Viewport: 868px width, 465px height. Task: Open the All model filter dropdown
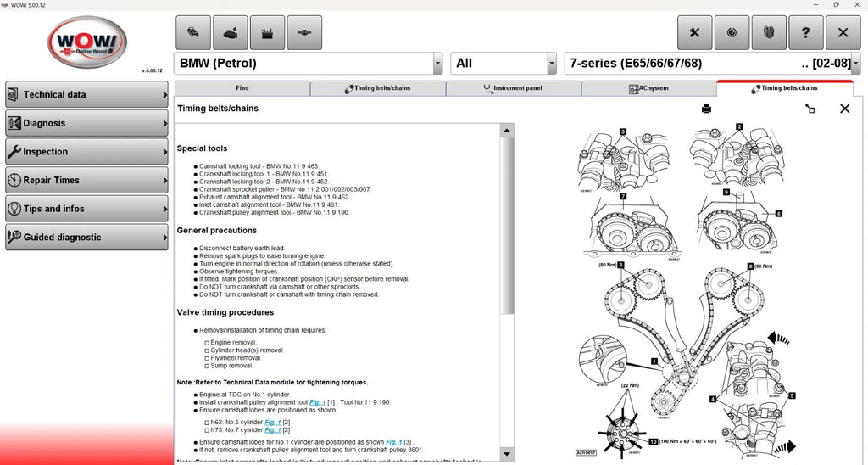(x=551, y=63)
